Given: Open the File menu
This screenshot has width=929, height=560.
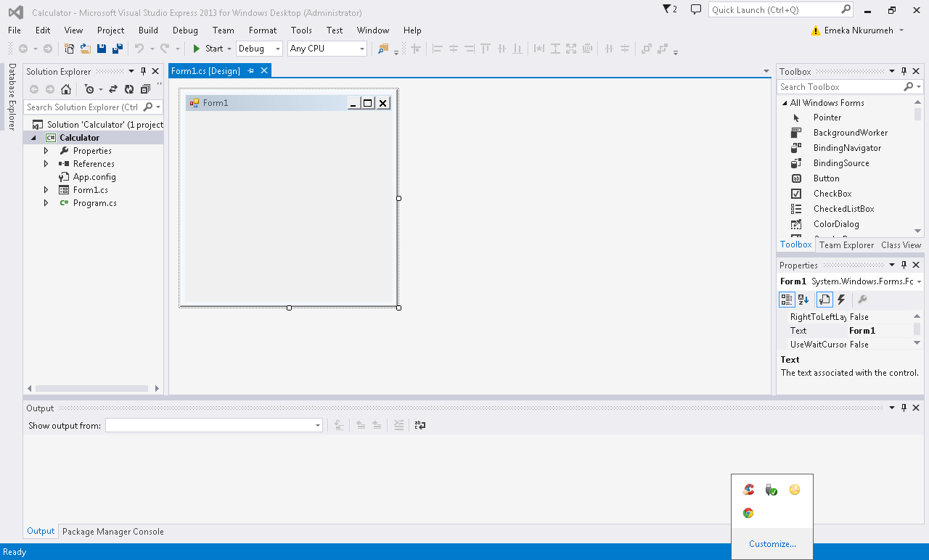Looking at the screenshot, I should (15, 30).
